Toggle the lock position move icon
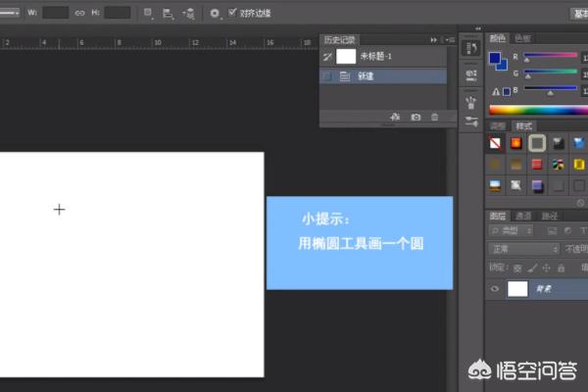The width and height of the screenshot is (588, 392). [547, 268]
